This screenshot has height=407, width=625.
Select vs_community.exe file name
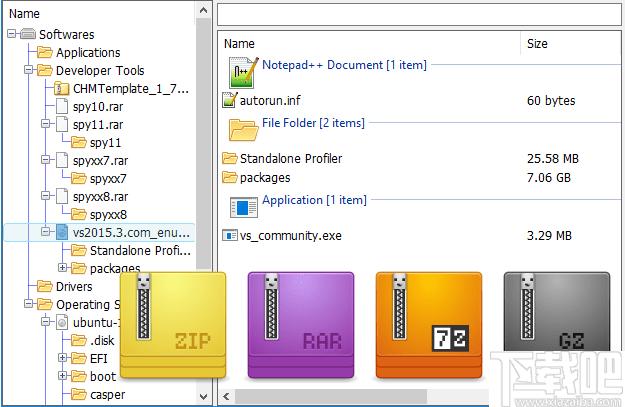291,236
